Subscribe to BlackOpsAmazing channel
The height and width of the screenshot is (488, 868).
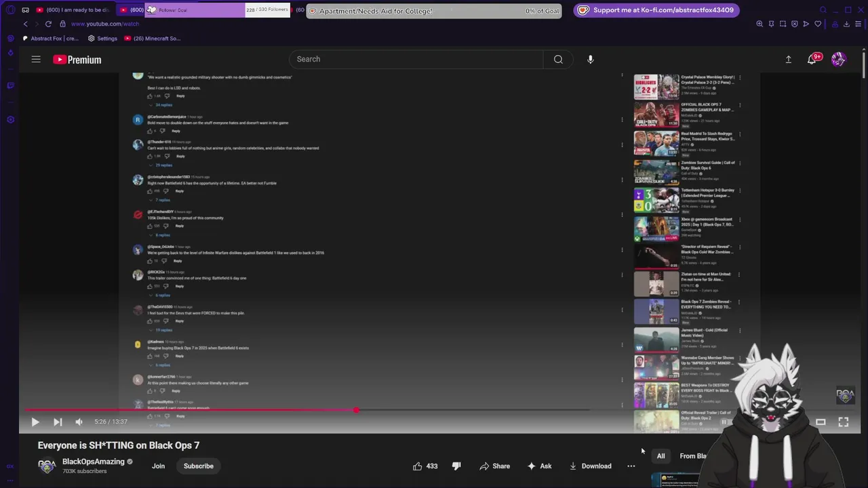click(199, 466)
